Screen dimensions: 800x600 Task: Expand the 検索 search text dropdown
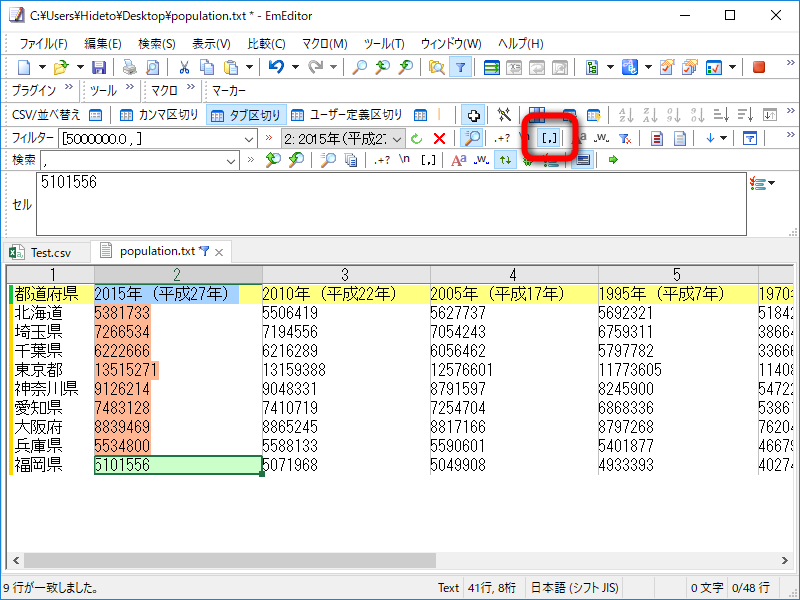pyautogui.click(x=231, y=161)
